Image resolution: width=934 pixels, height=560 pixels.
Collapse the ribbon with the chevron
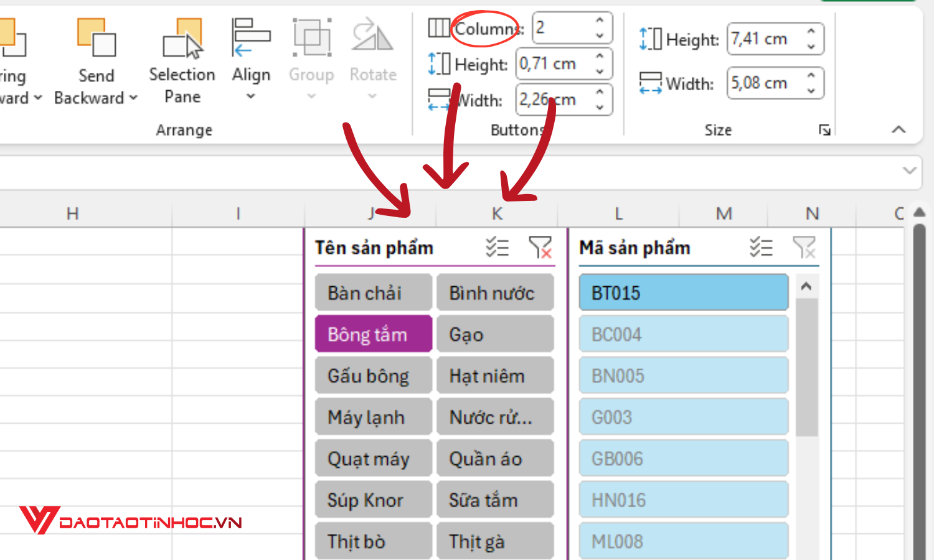coord(899,129)
